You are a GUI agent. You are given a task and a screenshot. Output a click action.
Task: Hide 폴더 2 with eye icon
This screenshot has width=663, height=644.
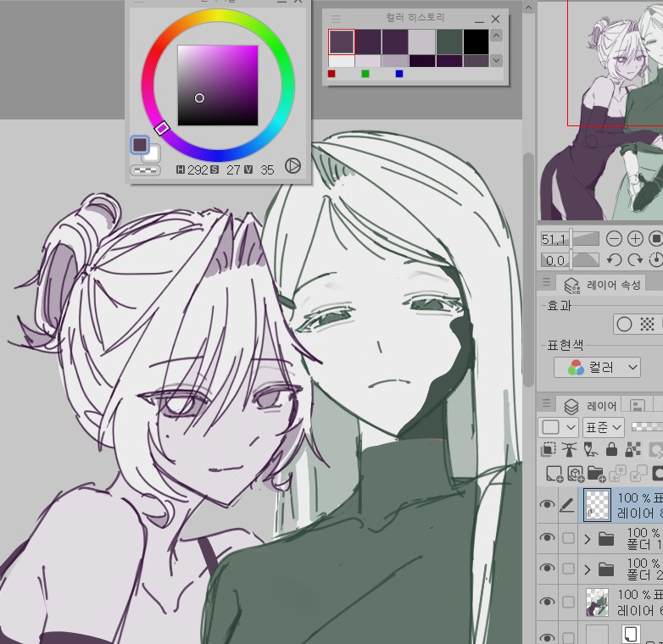(547, 569)
